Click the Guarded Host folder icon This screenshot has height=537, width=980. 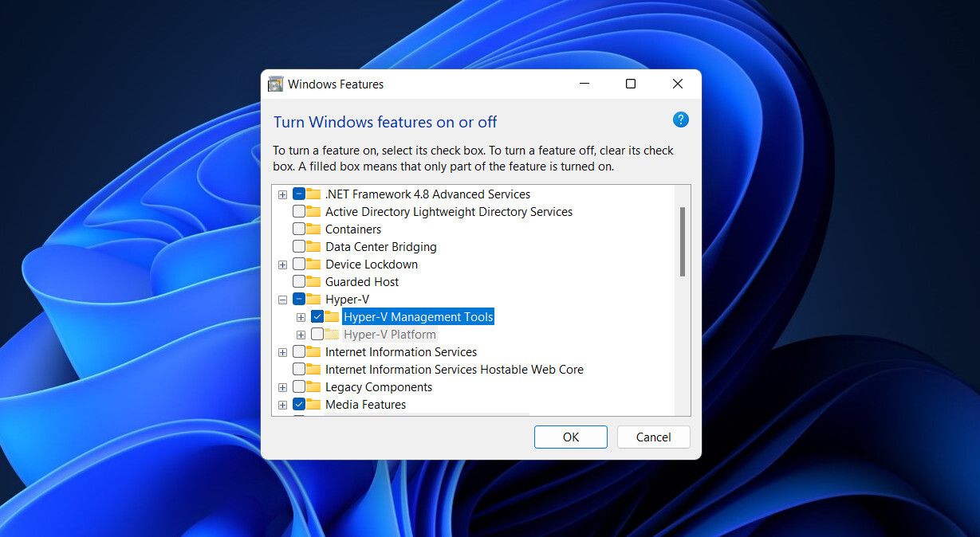[312, 281]
